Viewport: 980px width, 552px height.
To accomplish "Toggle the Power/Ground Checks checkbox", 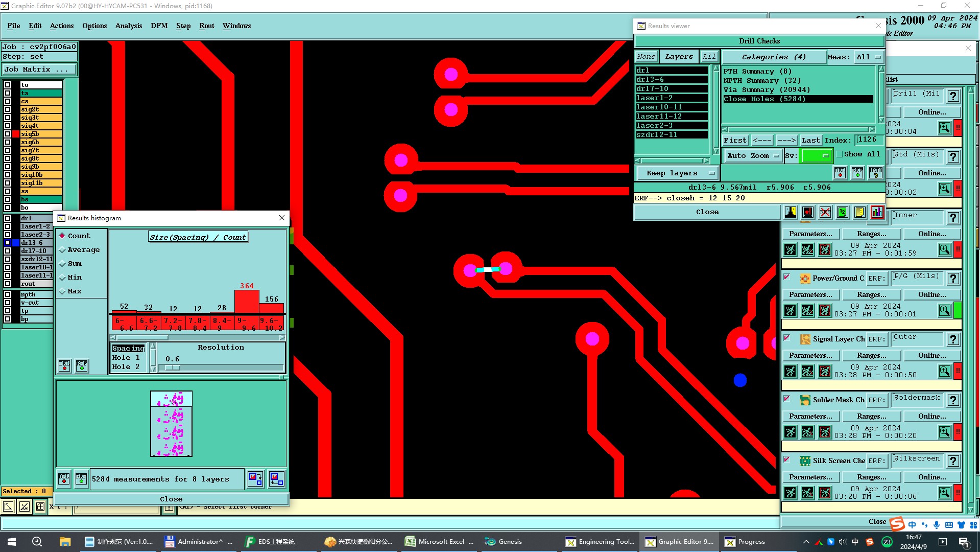I will 787,278.
